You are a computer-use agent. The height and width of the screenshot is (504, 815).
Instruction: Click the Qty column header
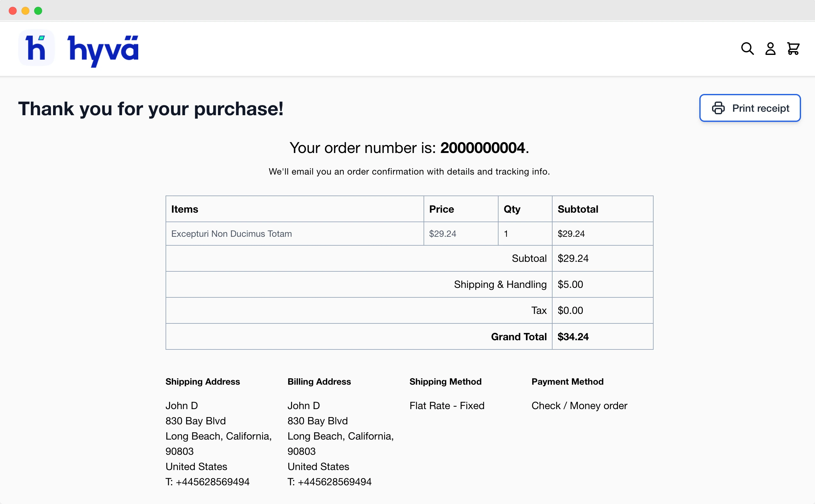tap(512, 209)
